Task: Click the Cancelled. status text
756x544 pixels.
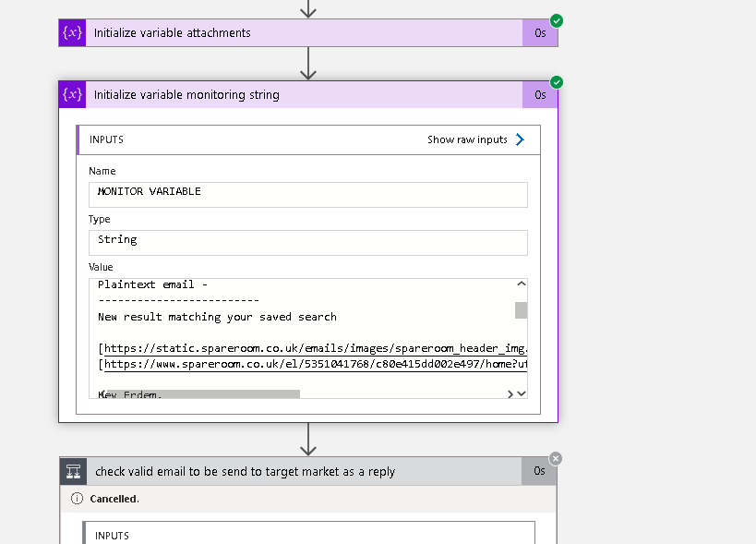Action: [x=114, y=499]
